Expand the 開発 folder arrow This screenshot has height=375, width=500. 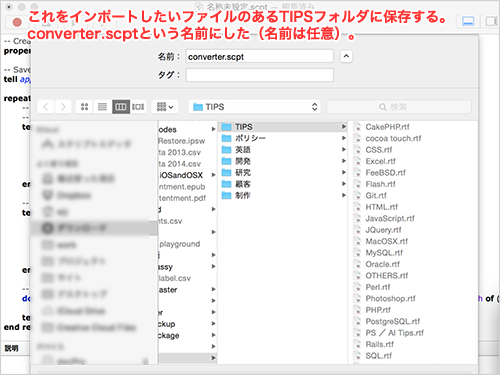click(x=343, y=161)
